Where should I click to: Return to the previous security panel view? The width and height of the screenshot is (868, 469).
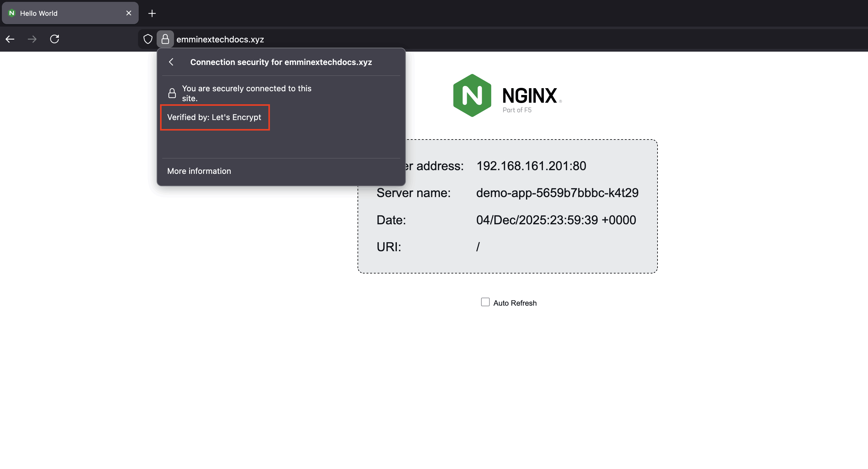[171, 62]
